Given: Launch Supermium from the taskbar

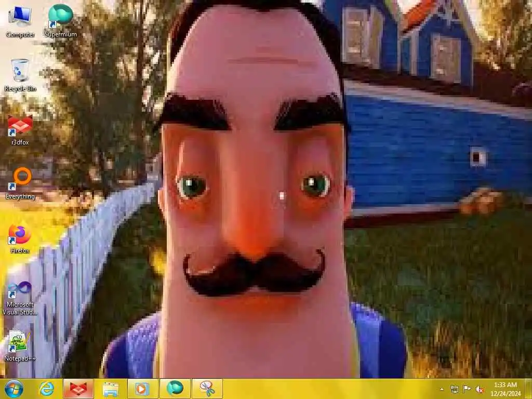Looking at the screenshot, I should click(x=175, y=389).
